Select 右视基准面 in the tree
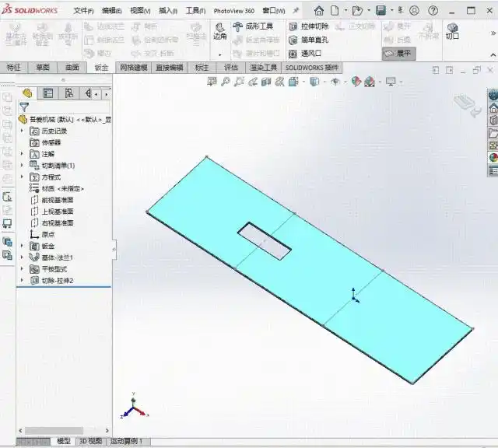 tap(52, 223)
